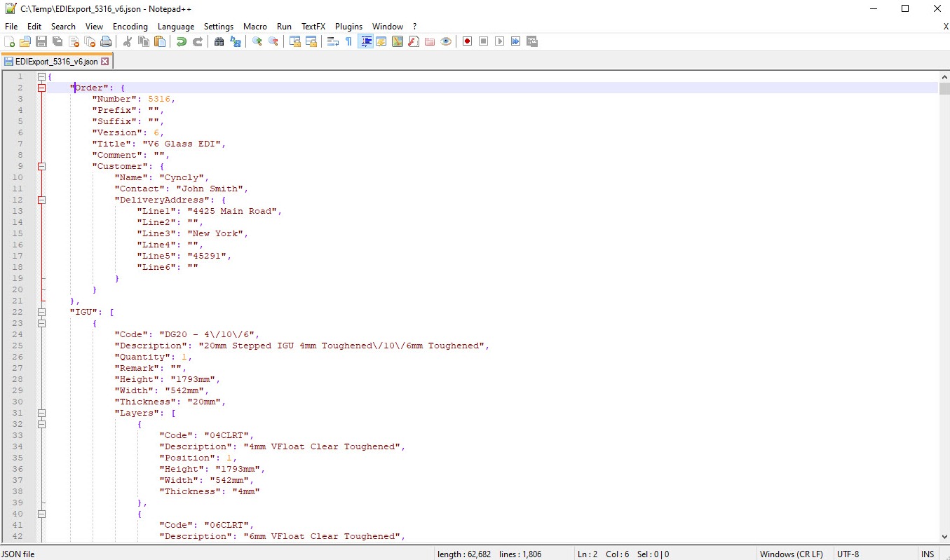The image size is (950, 560).
Task: Open the Replace dialog icon
Action: tap(236, 42)
